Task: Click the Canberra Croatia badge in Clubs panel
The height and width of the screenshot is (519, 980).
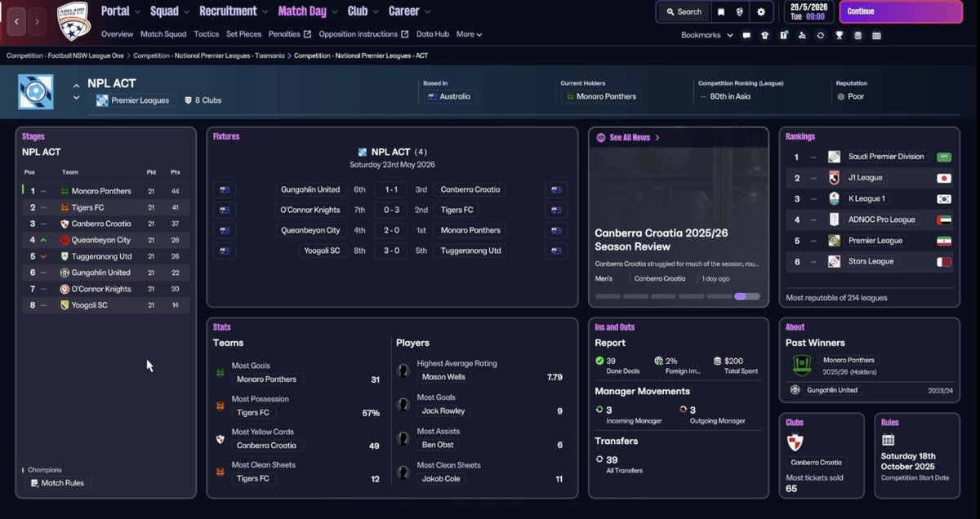Action: pos(796,443)
